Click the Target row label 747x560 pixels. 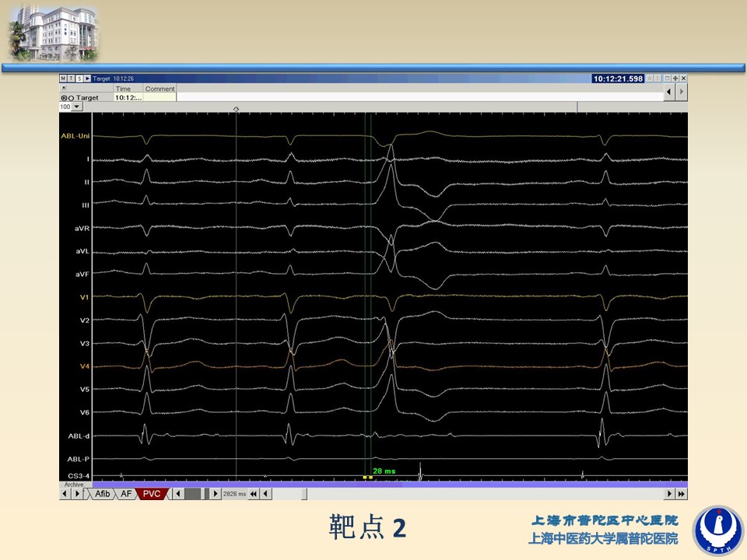87,98
